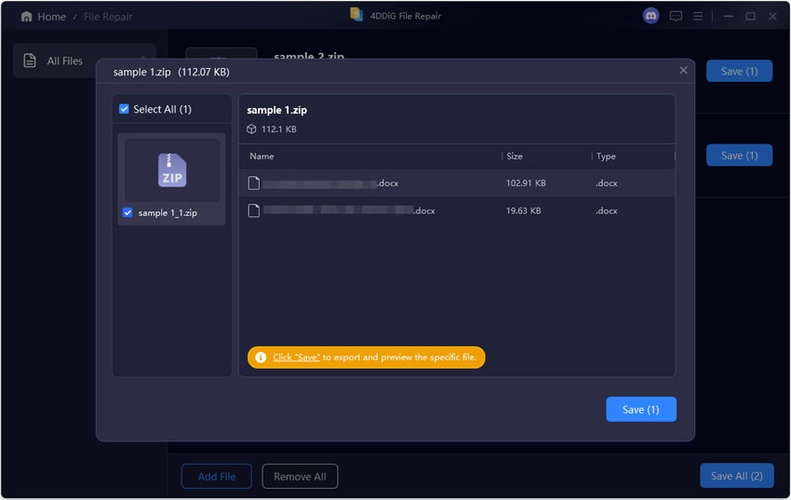Open the hamburger menu icon

coord(698,17)
